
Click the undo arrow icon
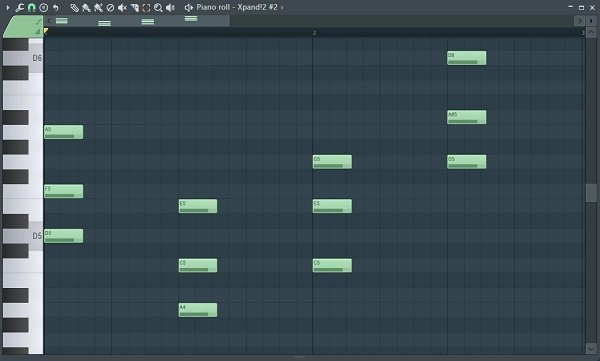coord(56,7)
